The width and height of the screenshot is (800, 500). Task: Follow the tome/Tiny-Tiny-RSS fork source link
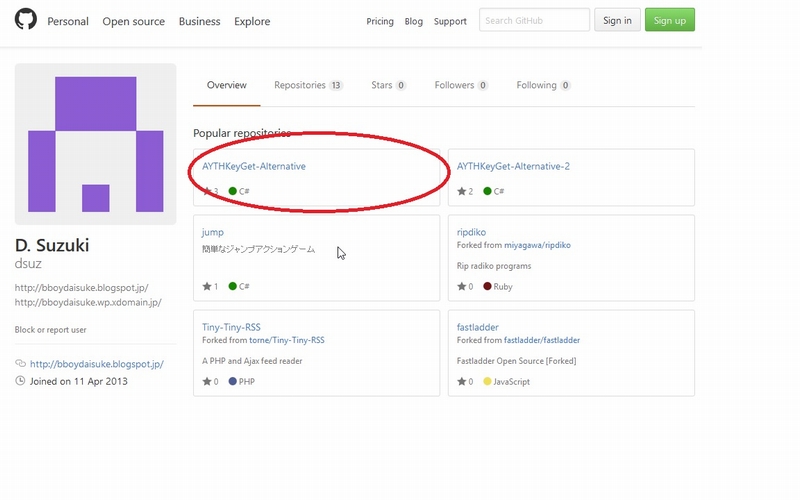pyautogui.click(x=287, y=340)
